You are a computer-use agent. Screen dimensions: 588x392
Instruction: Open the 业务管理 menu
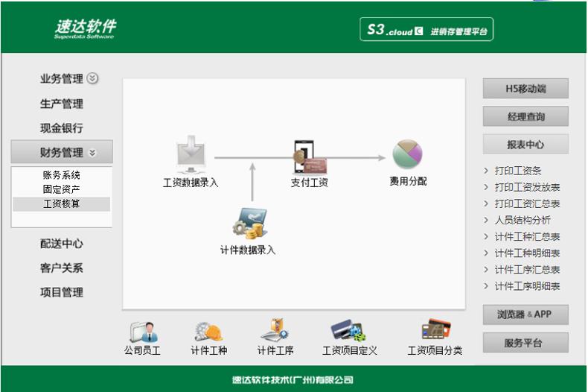click(x=62, y=78)
